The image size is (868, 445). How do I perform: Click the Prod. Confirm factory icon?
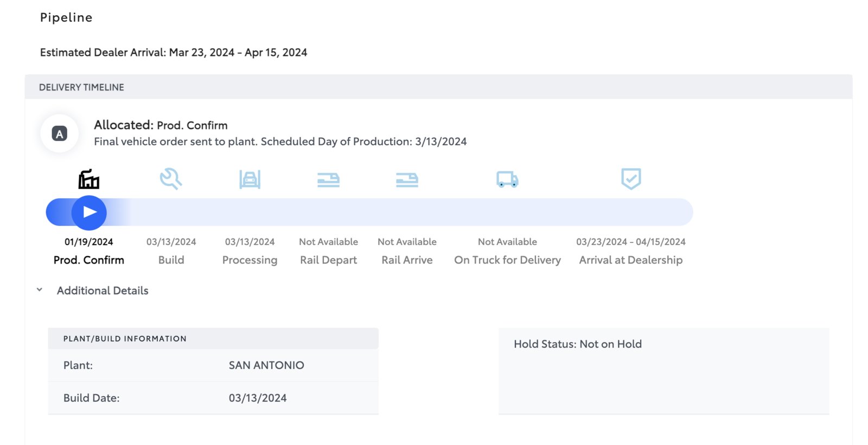click(89, 179)
